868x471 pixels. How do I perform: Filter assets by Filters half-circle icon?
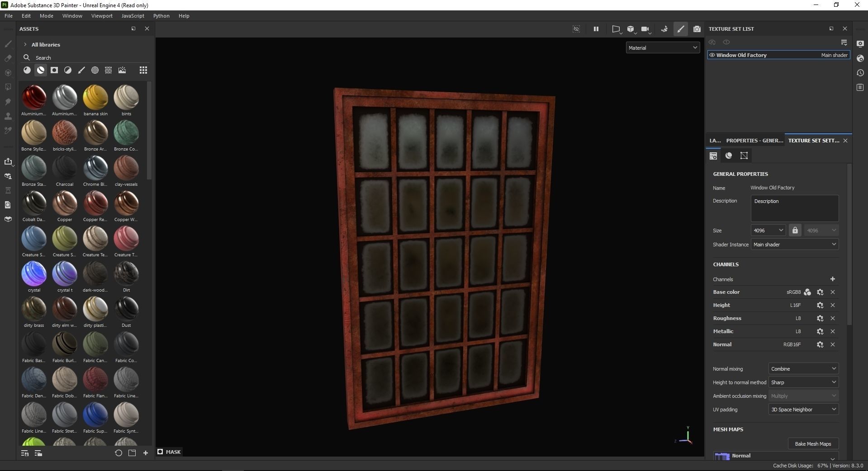point(68,70)
